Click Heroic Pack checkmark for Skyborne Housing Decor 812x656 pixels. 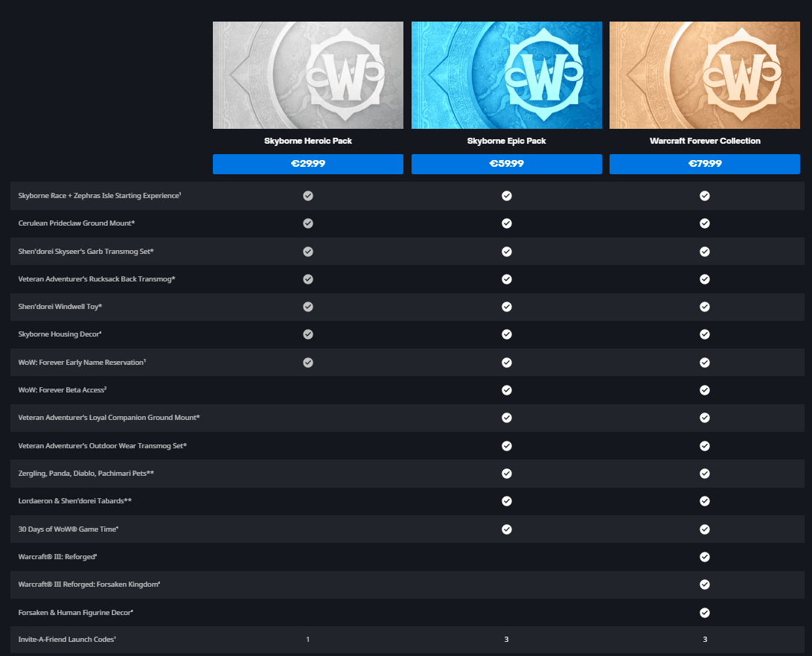point(308,334)
